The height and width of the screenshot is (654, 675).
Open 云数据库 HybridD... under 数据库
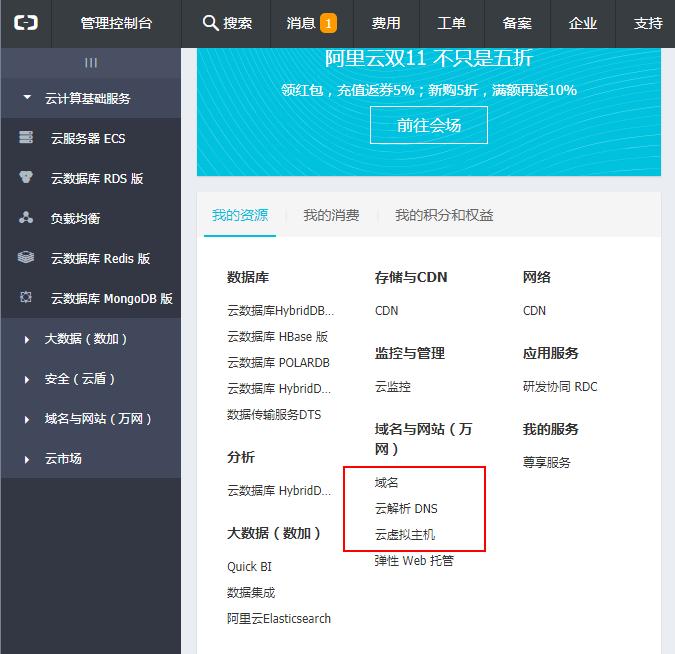click(279, 388)
